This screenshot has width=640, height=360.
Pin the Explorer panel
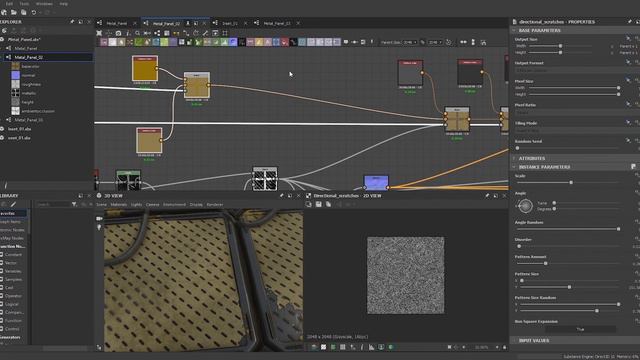click(x=72, y=22)
